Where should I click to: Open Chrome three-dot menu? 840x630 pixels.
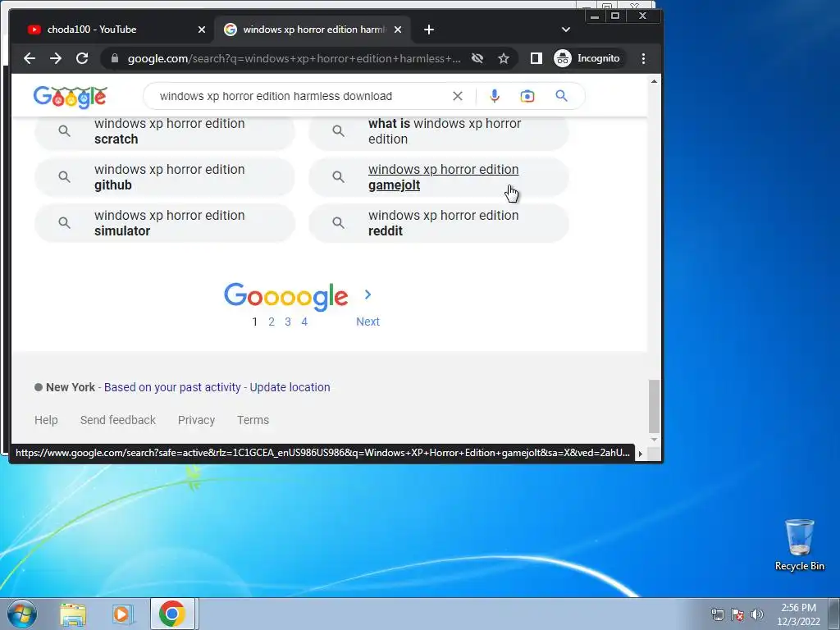click(x=643, y=58)
